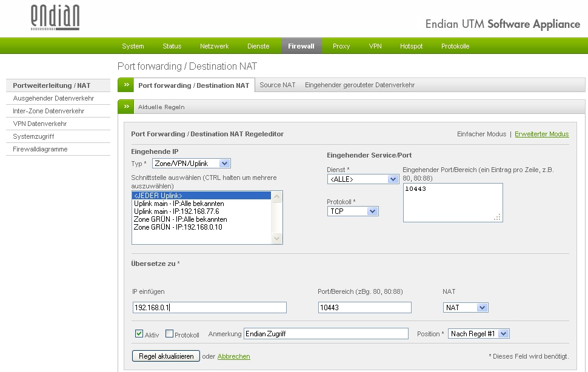Click green arrow icon beside Port forwarding tab
Image resolution: width=588 pixels, height=372 pixels.
coord(126,85)
